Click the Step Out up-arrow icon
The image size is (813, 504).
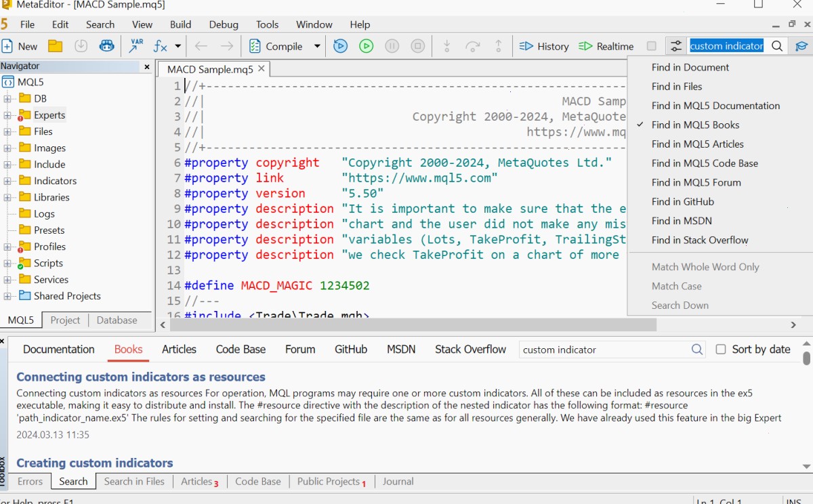point(499,46)
